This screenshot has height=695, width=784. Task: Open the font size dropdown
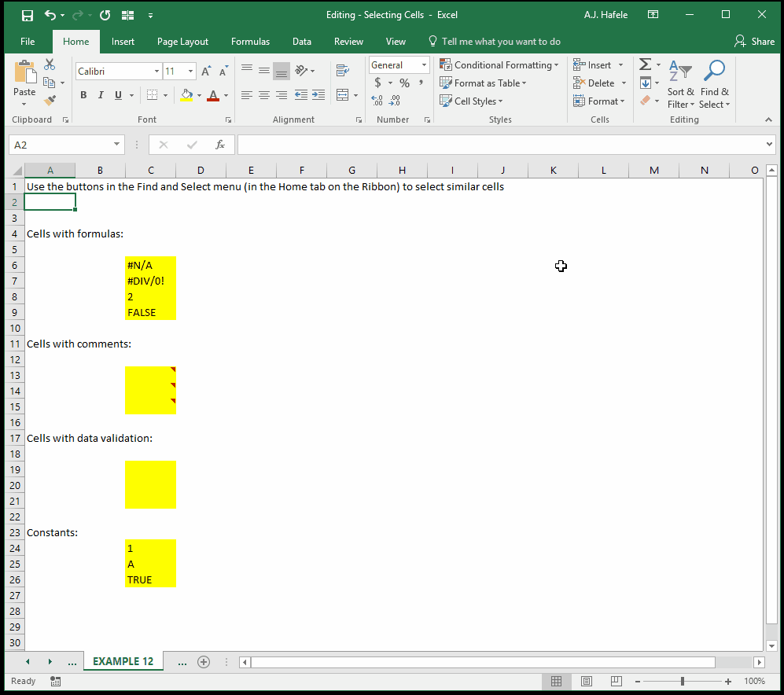click(x=190, y=72)
